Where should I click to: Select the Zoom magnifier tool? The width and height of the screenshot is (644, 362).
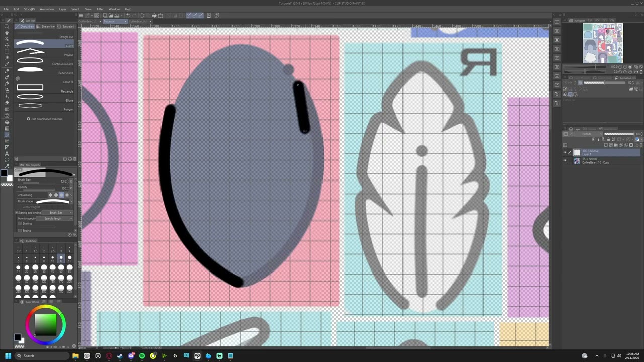coord(7,26)
